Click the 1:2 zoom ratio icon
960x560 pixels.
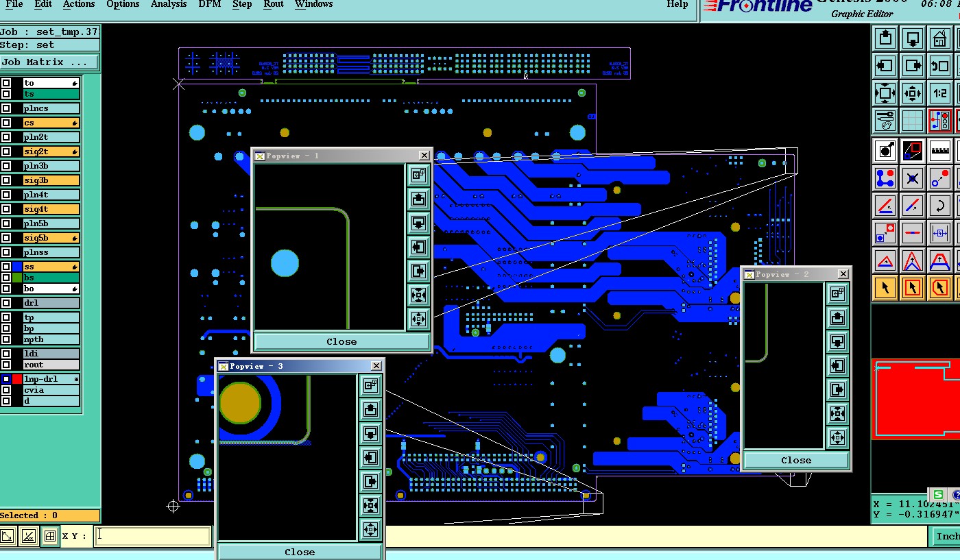[940, 93]
